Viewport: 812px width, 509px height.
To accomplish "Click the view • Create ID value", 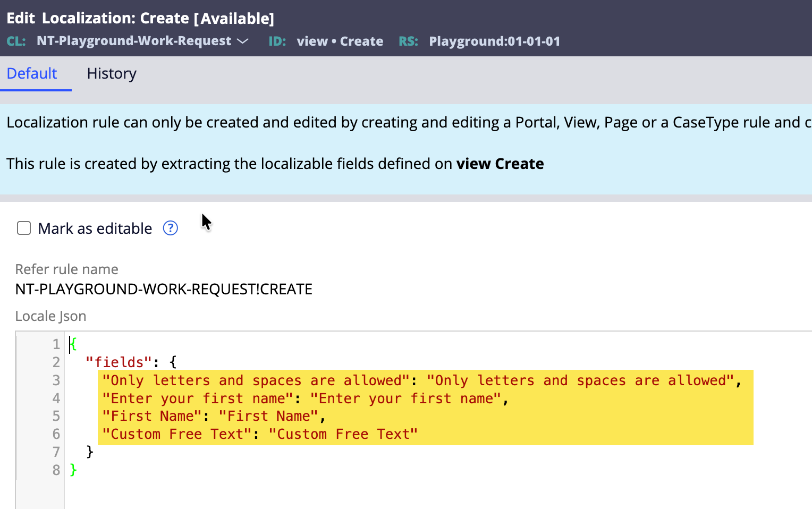I will click(x=340, y=41).
